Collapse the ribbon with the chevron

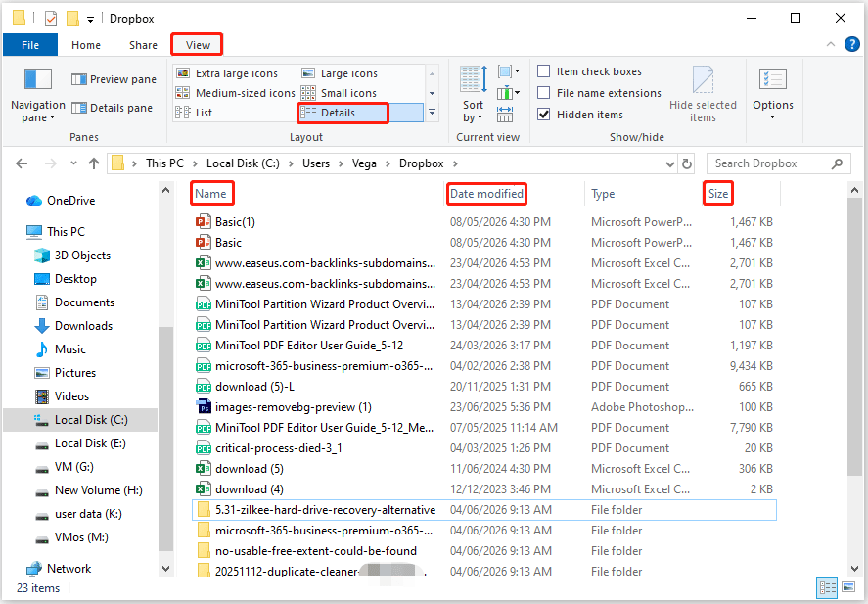pyautogui.click(x=831, y=44)
